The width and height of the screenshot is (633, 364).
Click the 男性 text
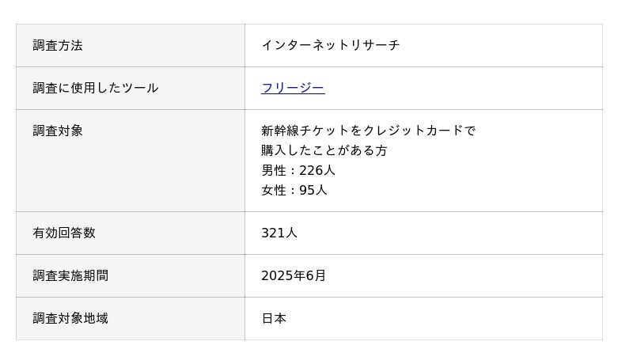(x=274, y=170)
